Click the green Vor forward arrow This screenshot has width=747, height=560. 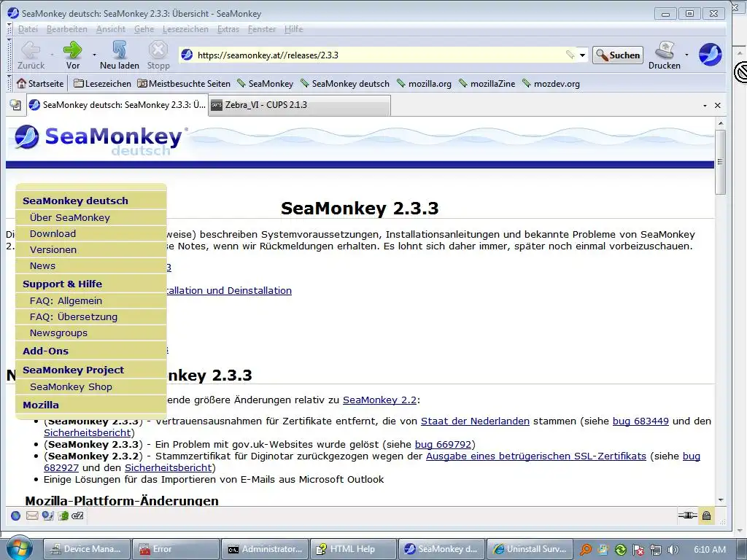72,50
